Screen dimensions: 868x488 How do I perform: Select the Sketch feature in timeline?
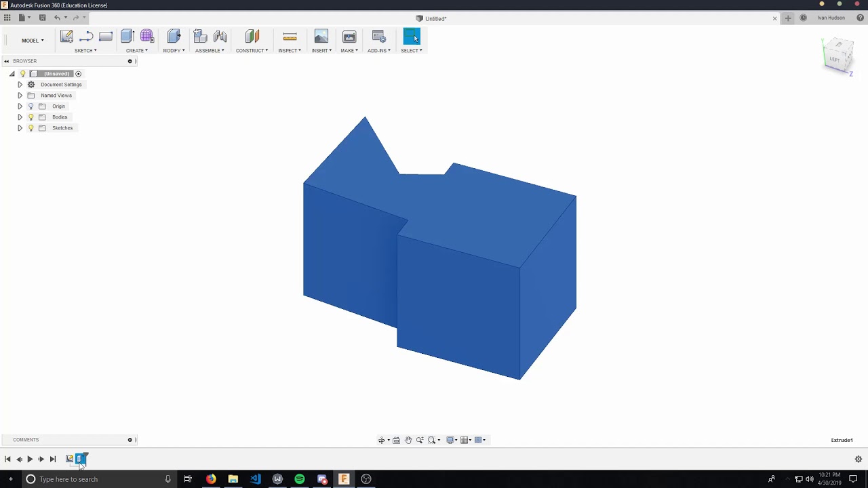coord(69,460)
